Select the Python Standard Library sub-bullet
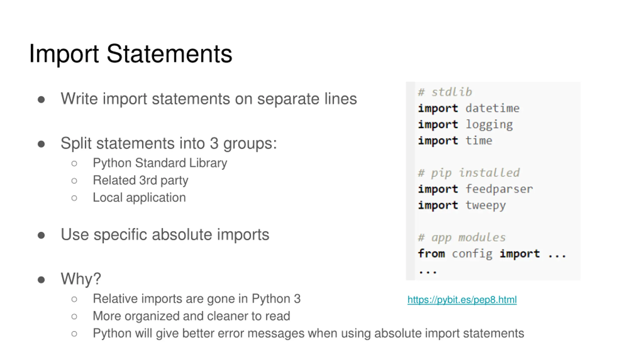 click(x=160, y=163)
